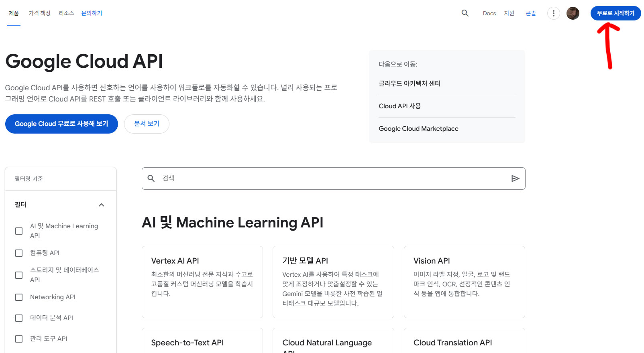Open the Docs link in header

click(x=489, y=13)
